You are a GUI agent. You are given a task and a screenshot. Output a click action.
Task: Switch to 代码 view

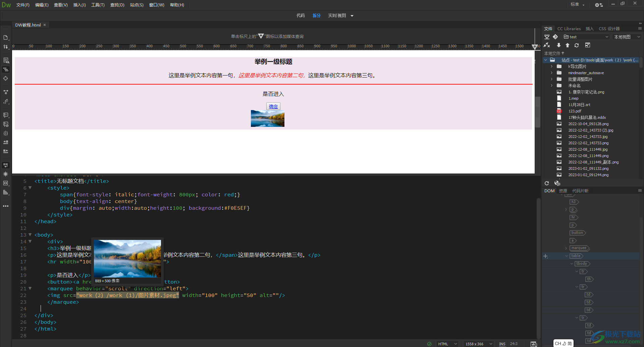coord(301,16)
